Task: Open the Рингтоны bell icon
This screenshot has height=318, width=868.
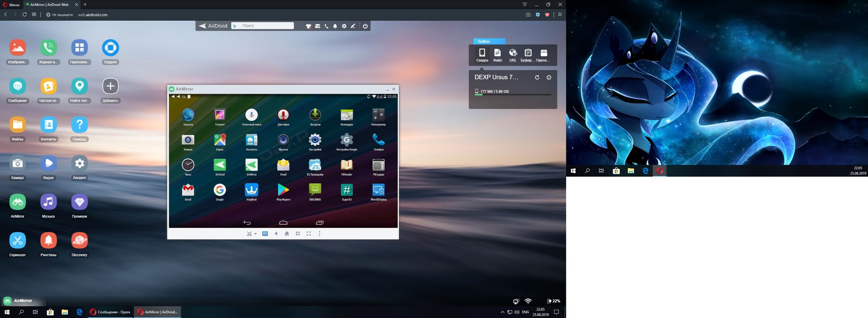Action: point(48,241)
